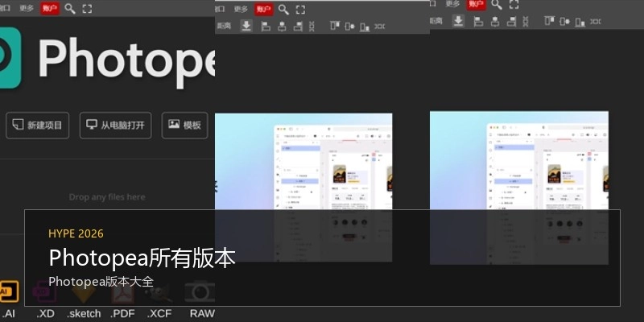Align top edges icon in middle panel
Viewport: 644px width, 322px height.
pyautogui.click(x=335, y=26)
